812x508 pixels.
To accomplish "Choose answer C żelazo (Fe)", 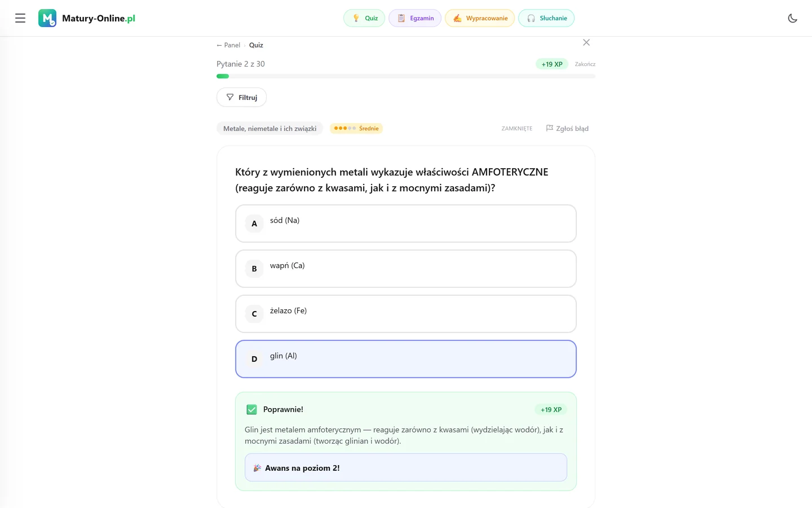I will tap(406, 314).
